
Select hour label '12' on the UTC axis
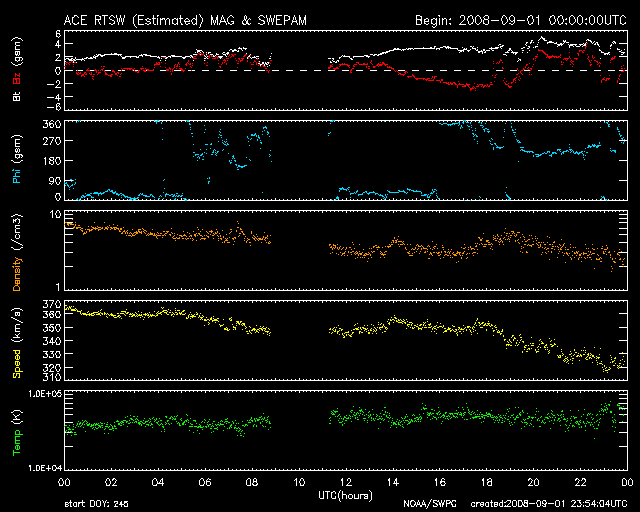tap(346, 482)
